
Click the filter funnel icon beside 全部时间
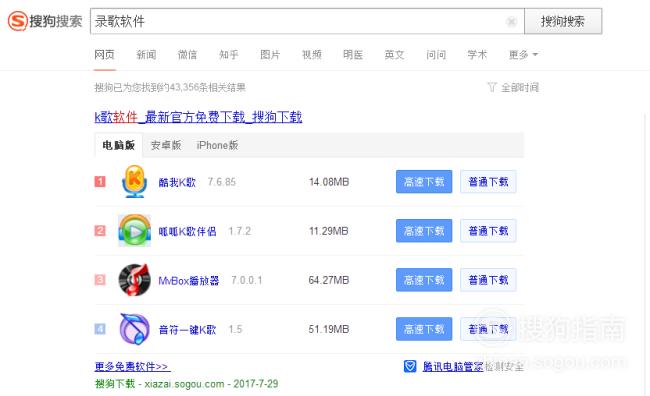[492, 87]
